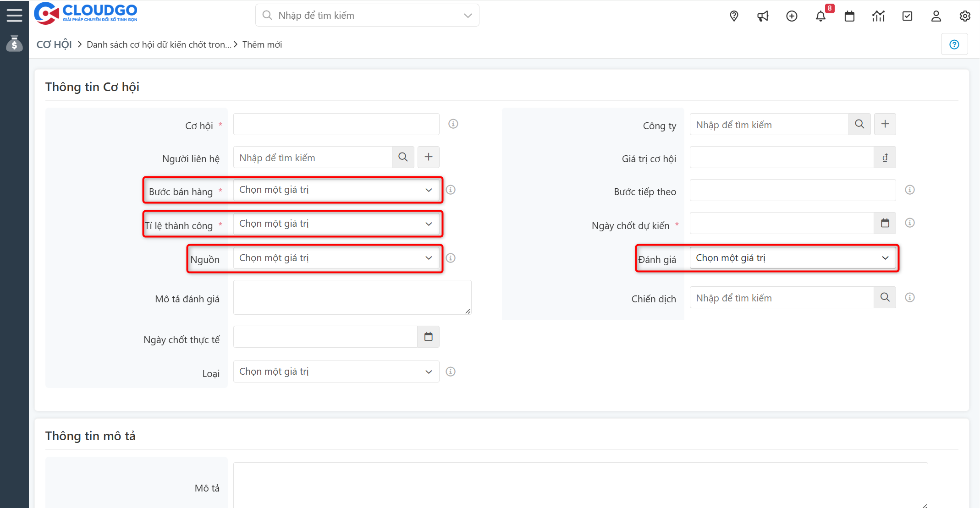The image size is (980, 508).
Task: Open the settings gear icon
Action: coord(965,16)
